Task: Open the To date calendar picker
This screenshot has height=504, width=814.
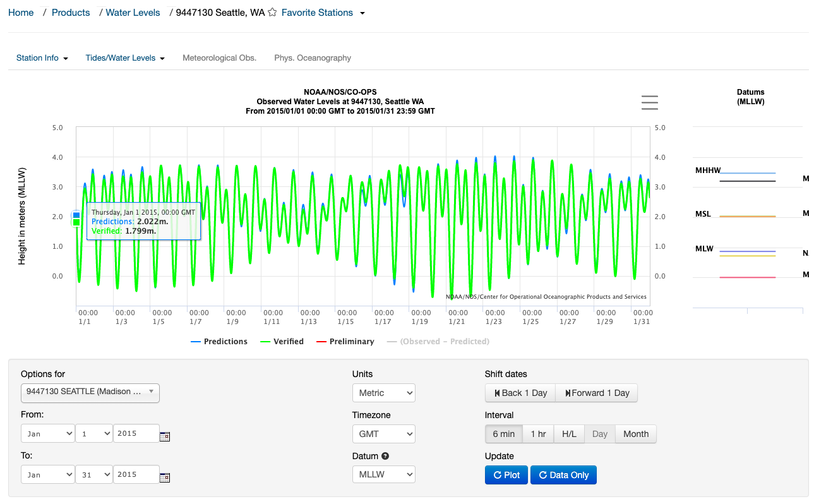Action: point(165,477)
